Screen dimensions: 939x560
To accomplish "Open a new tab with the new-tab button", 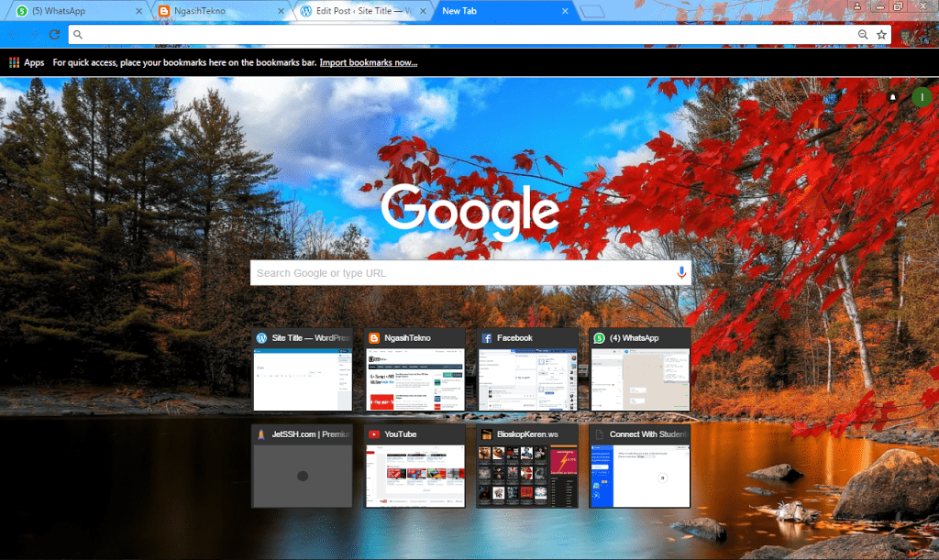I will tap(592, 11).
